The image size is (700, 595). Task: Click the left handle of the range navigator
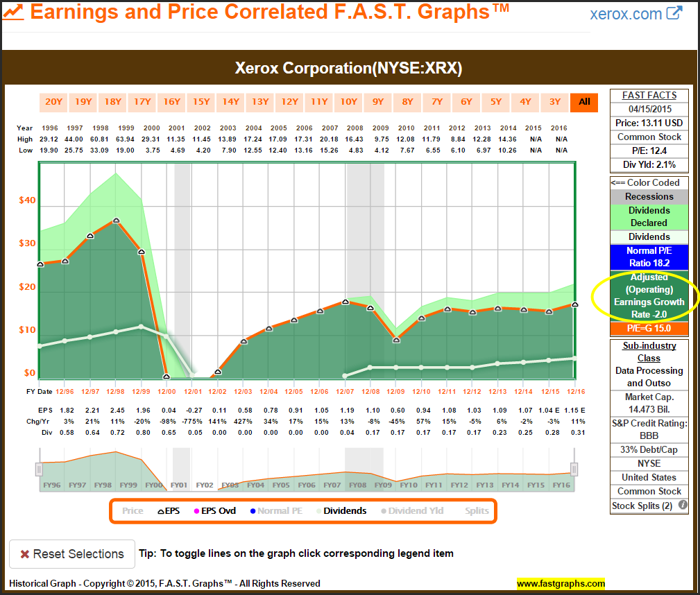coord(39,469)
